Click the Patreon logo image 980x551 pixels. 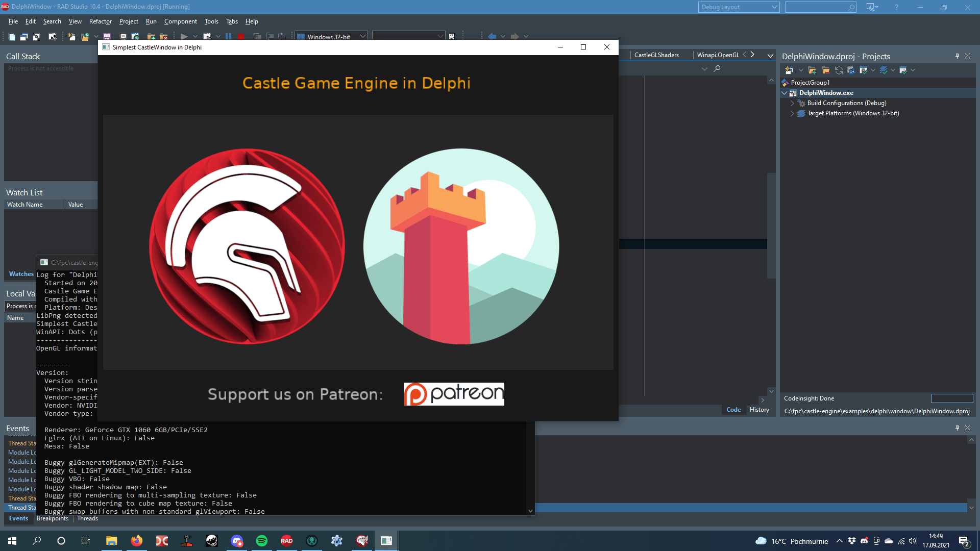(454, 394)
